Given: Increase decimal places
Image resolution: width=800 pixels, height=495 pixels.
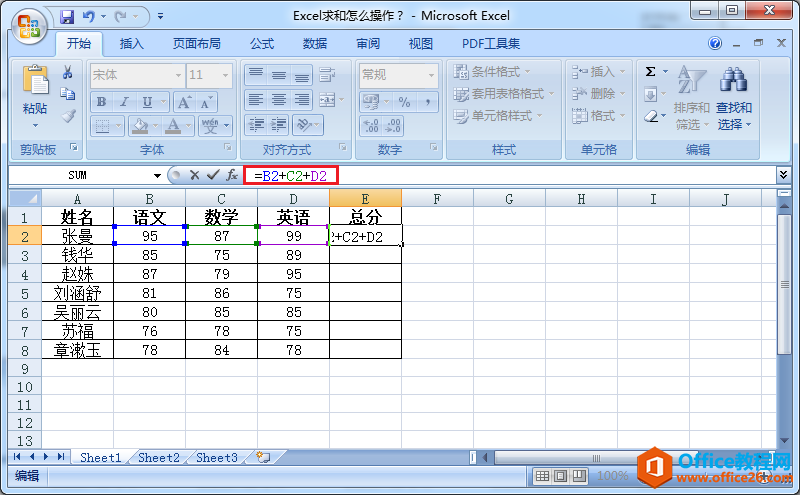Looking at the screenshot, I should click(x=371, y=126).
